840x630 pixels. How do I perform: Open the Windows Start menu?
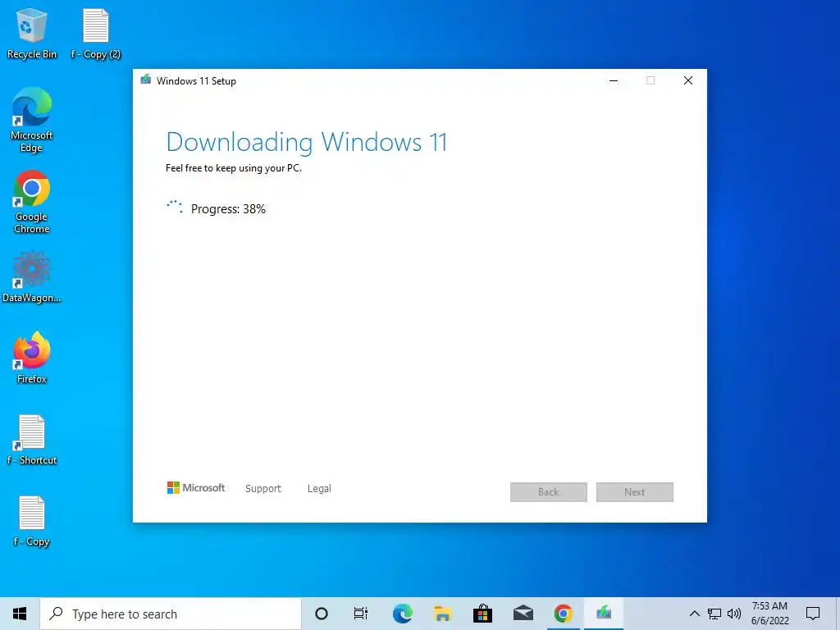click(x=20, y=614)
